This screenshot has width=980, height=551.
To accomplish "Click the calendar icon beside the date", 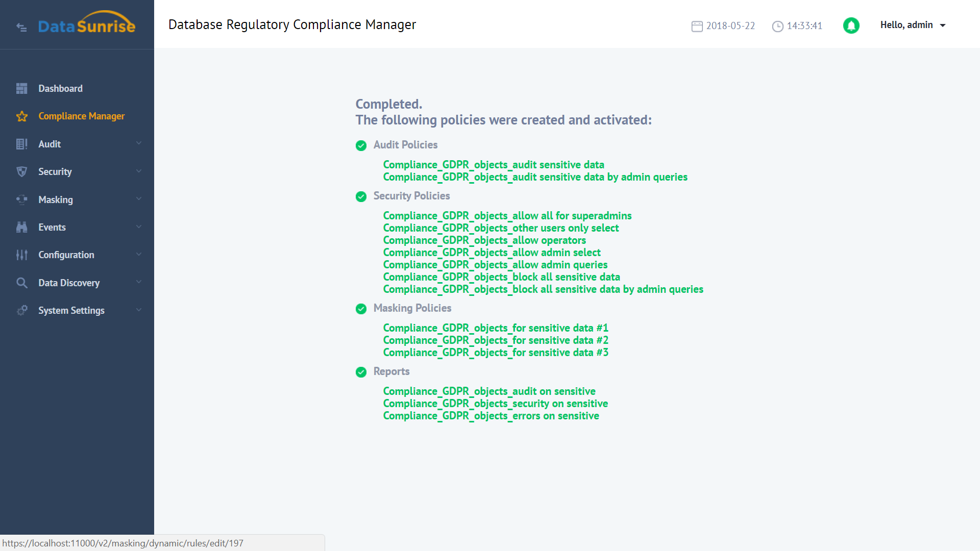I will [x=697, y=26].
